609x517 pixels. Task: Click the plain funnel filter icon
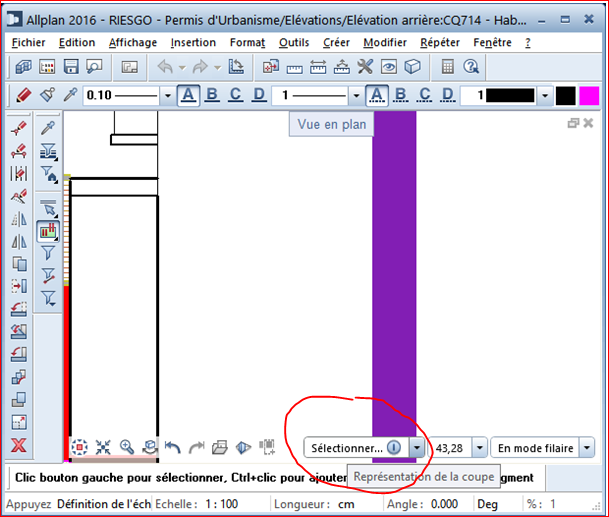point(48,253)
